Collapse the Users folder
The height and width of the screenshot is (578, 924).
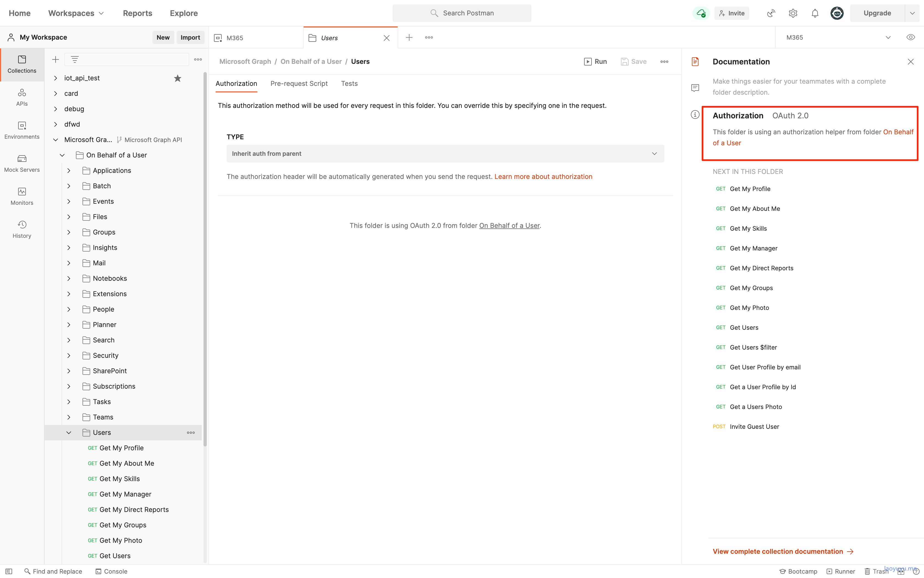point(69,432)
